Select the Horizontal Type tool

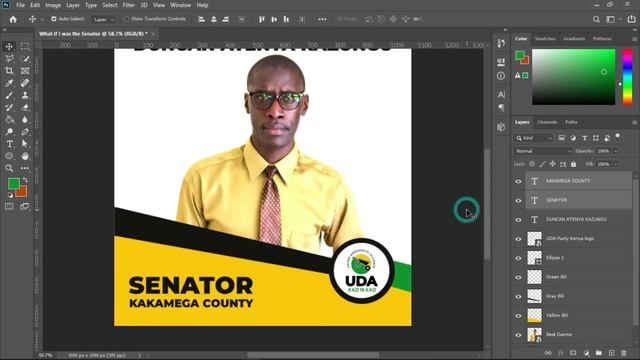pos(9,144)
